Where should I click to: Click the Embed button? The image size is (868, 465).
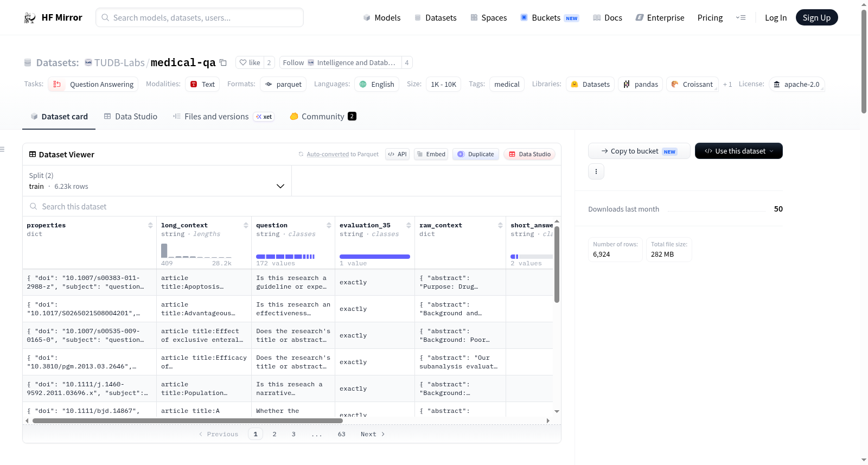click(x=431, y=154)
